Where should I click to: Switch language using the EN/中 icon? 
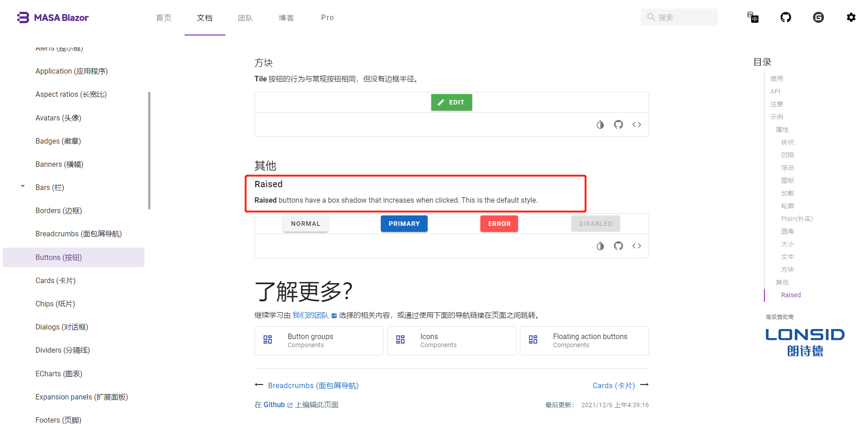pos(753,17)
